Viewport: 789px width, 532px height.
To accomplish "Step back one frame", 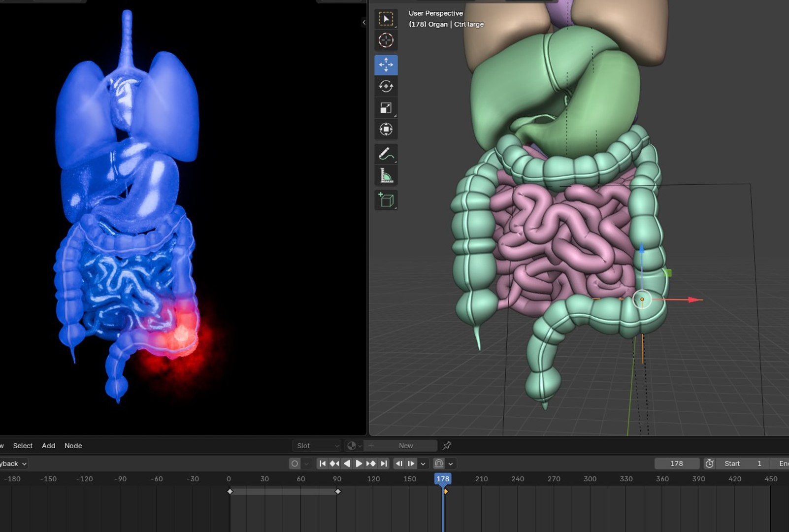I will pos(399,464).
